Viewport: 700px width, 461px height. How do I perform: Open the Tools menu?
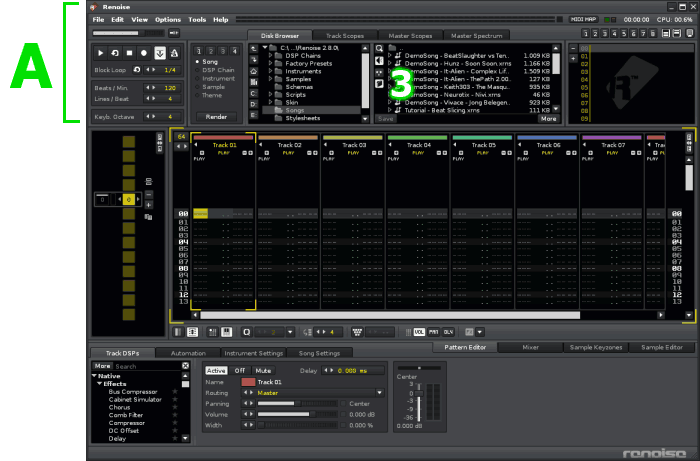[197, 20]
